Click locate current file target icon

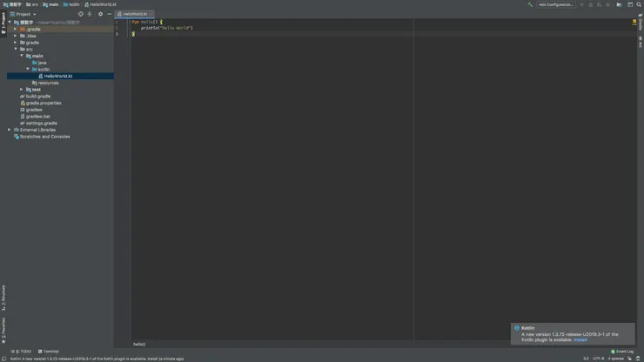(80, 14)
